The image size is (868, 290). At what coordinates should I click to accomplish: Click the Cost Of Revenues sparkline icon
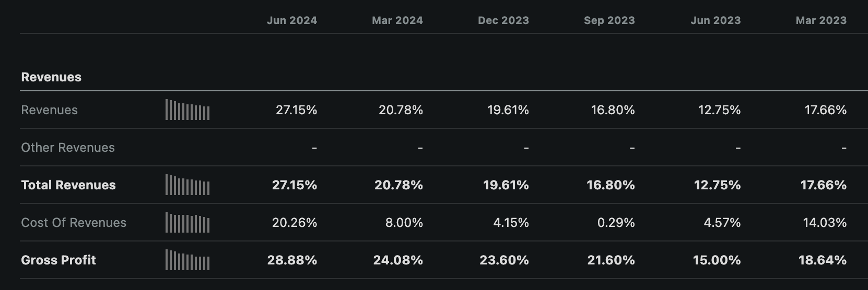(x=187, y=223)
